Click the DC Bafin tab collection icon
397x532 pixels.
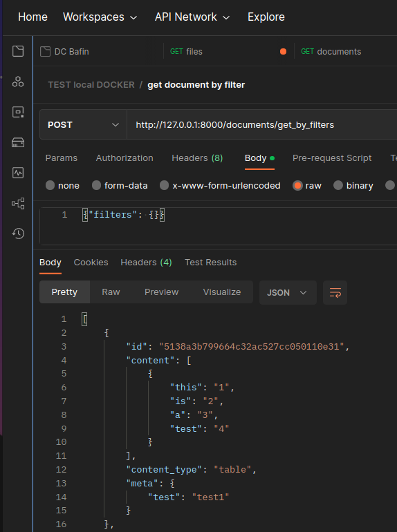point(45,52)
